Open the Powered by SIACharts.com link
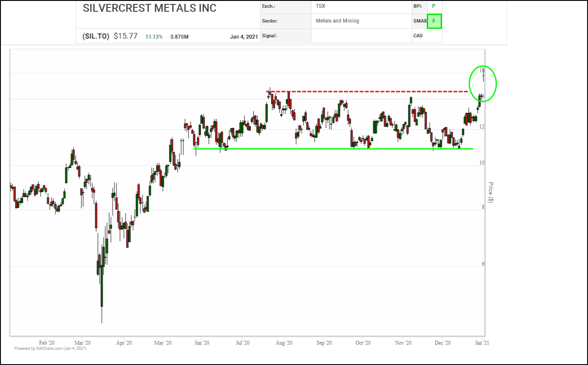Screen dimensions: 588x365 point(50,349)
